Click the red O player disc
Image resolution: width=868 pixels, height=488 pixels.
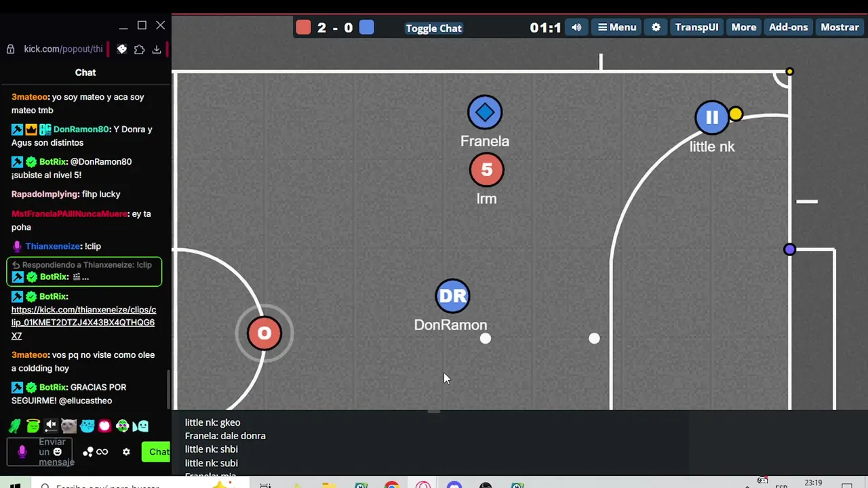tap(264, 333)
